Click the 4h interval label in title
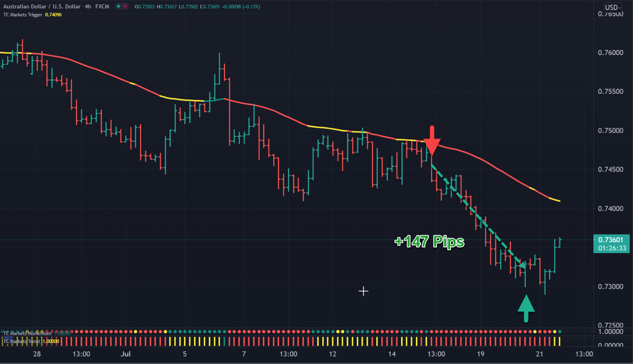The width and height of the screenshot is (633, 364). tap(88, 7)
